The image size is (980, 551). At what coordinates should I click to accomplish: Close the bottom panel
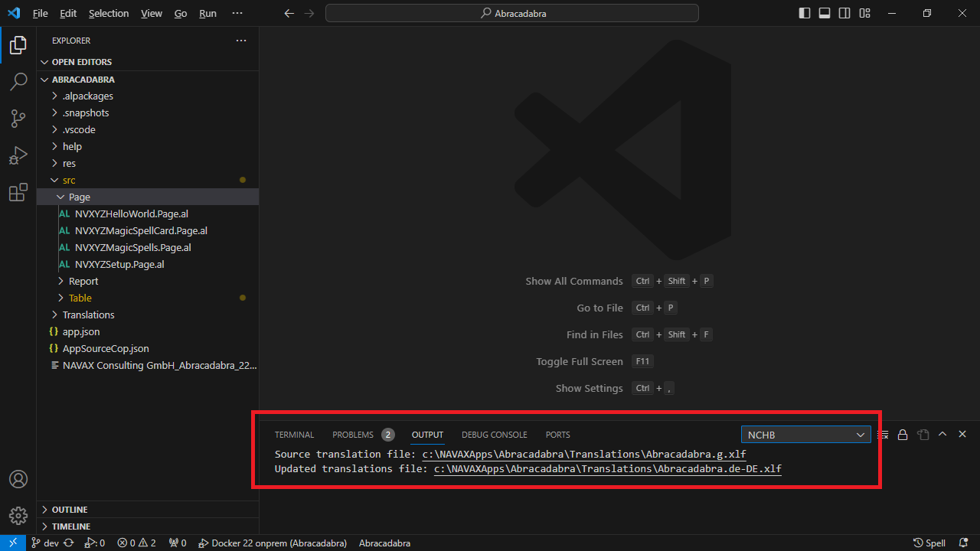(x=962, y=434)
